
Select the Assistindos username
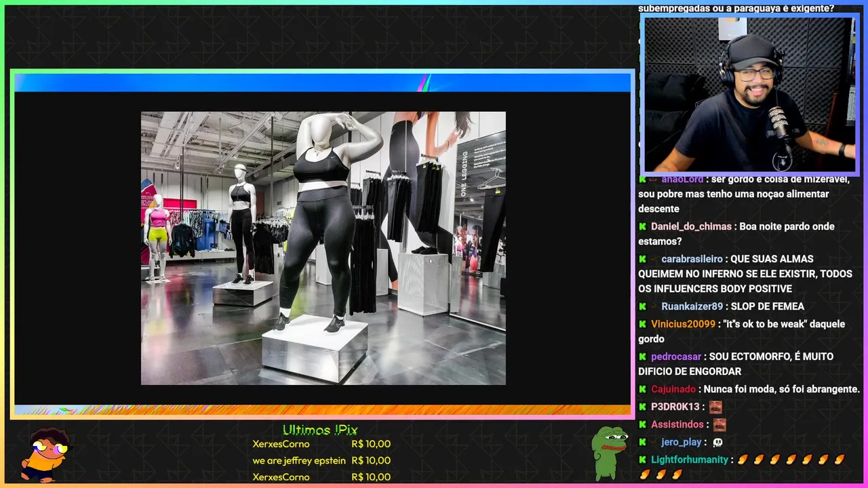click(x=677, y=424)
